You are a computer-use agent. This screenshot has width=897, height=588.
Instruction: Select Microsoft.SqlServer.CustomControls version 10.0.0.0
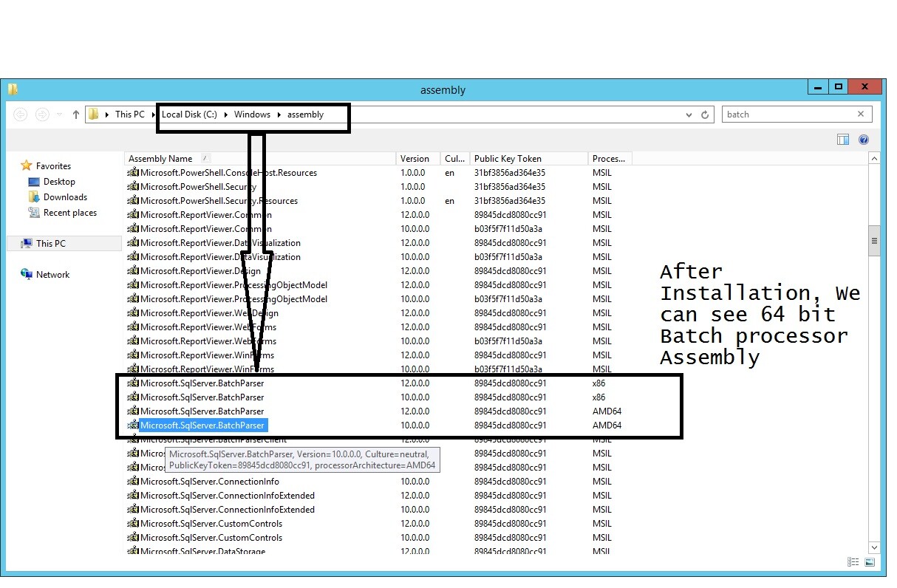coord(211,538)
